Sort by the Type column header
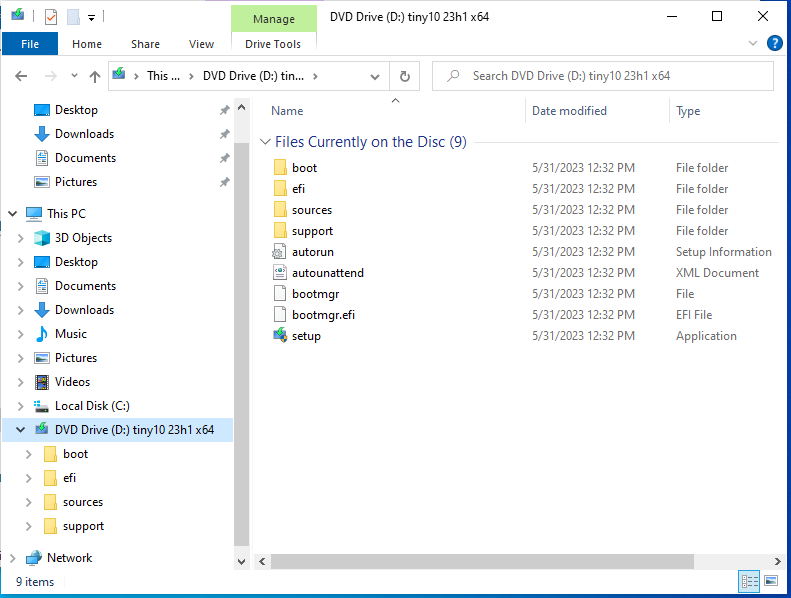Image resolution: width=791 pixels, height=598 pixels. point(688,111)
